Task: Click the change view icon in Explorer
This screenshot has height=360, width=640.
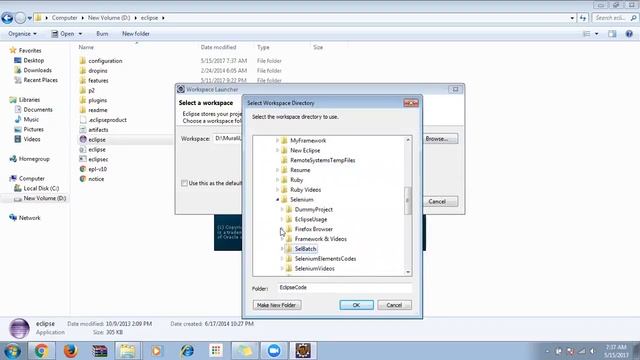Action: click(x=587, y=34)
